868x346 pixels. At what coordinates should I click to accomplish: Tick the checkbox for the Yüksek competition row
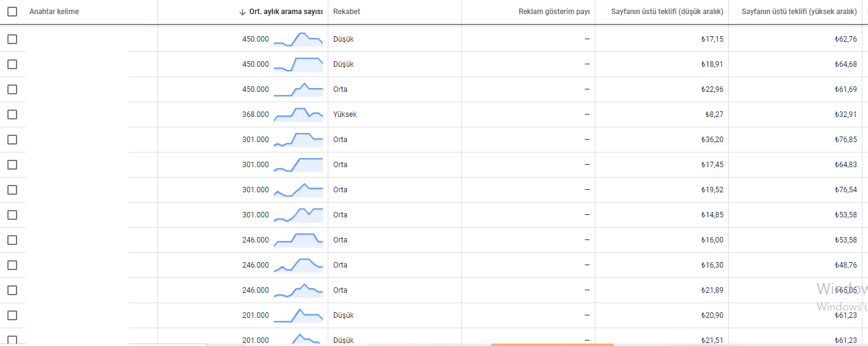click(12, 115)
